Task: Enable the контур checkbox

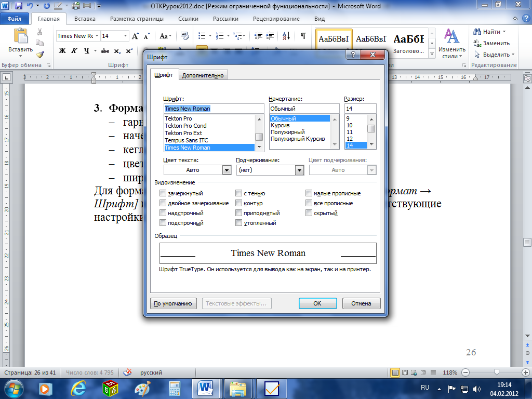Action: (x=239, y=203)
